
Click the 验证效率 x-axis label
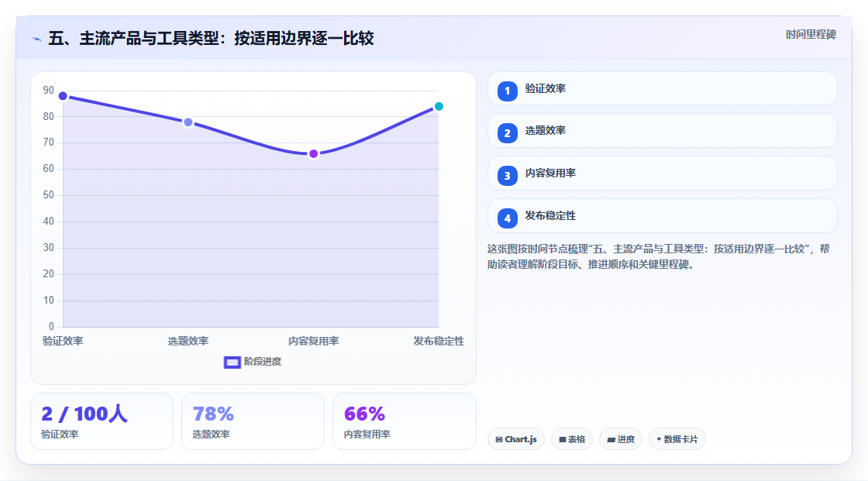[x=63, y=341]
